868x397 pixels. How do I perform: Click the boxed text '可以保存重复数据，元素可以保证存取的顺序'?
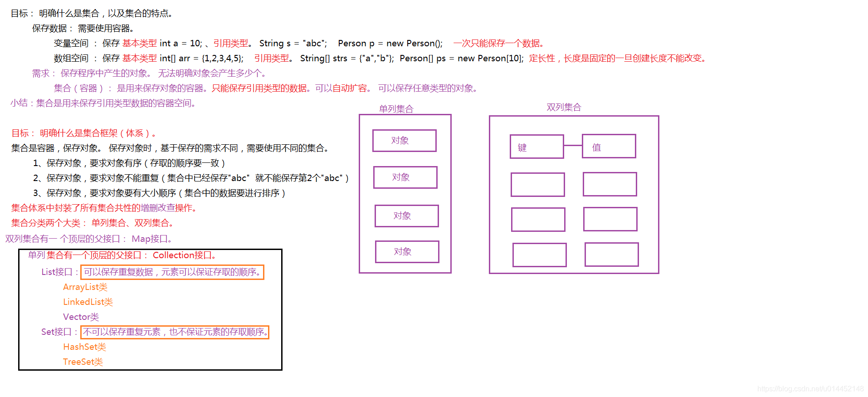point(172,272)
